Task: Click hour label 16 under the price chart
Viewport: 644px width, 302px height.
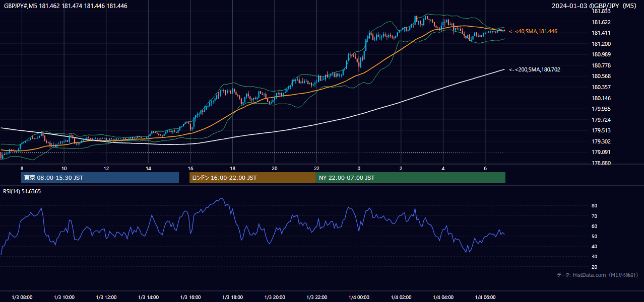Action: (190, 168)
